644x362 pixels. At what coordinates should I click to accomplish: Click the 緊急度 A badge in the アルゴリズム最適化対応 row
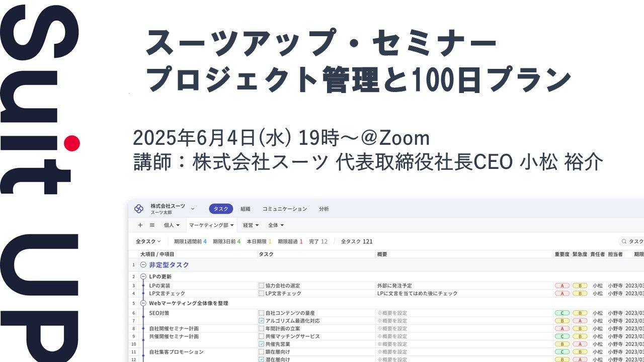tap(580, 321)
